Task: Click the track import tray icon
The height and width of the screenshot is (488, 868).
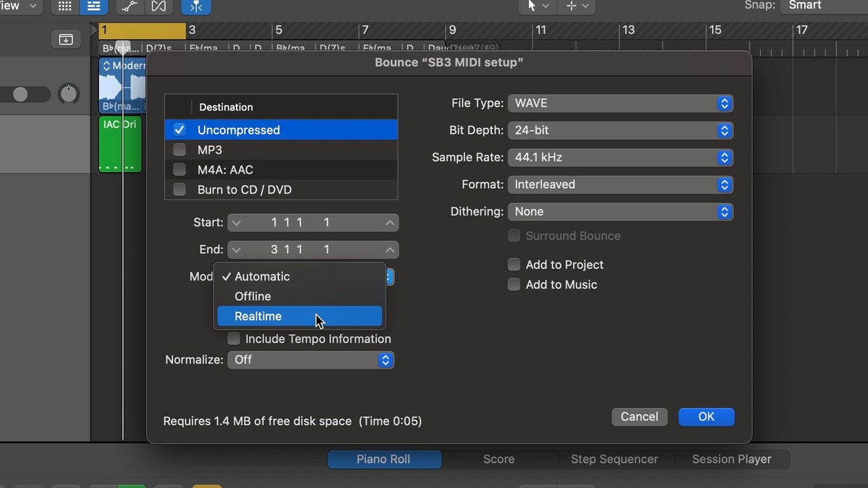Action: pyautogui.click(x=66, y=40)
